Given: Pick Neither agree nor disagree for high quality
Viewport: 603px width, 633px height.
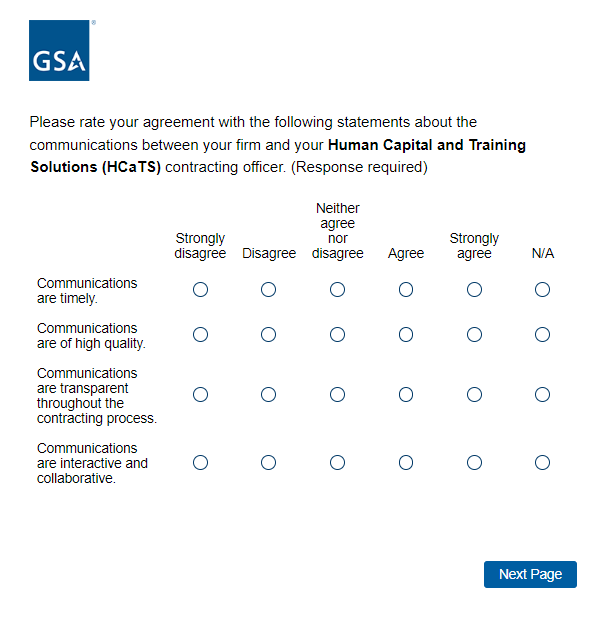Looking at the screenshot, I should pyautogui.click(x=337, y=335).
